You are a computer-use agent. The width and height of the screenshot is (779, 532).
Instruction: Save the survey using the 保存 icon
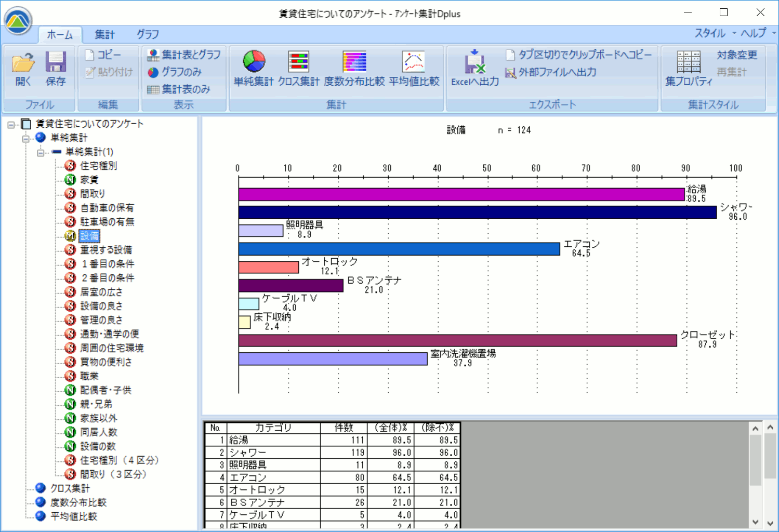tap(56, 68)
